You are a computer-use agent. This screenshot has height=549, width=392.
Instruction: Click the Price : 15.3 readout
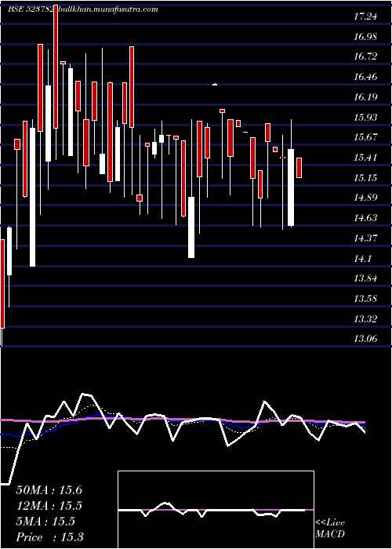click(49, 537)
